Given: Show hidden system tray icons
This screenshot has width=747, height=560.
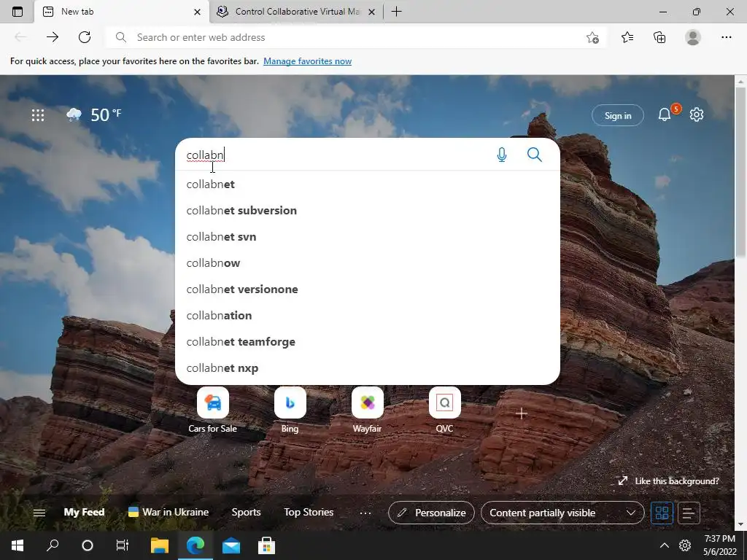Looking at the screenshot, I should (x=664, y=545).
